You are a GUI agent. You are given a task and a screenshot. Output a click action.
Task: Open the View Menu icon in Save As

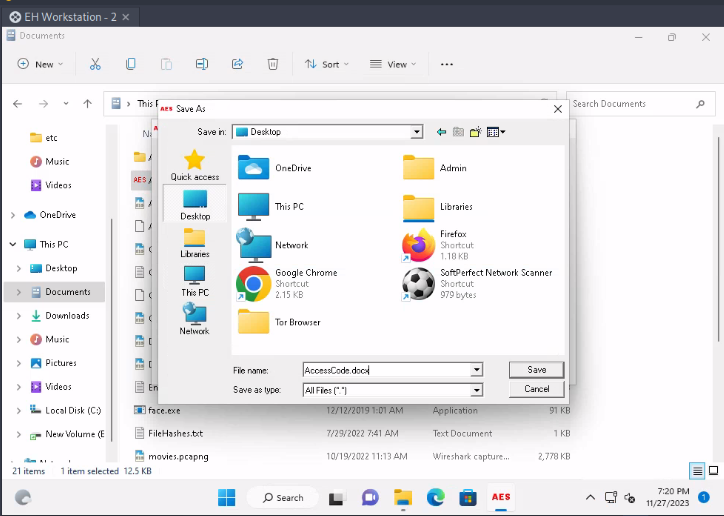[x=495, y=132]
